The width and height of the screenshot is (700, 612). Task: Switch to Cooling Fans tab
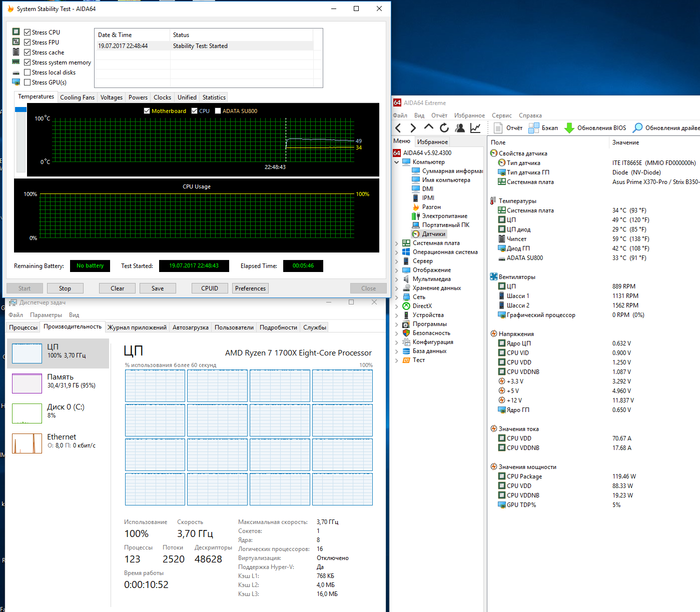77,97
